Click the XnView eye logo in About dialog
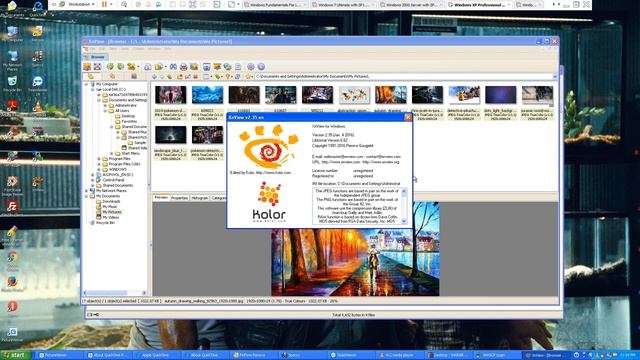The width and height of the screenshot is (640, 360). [x=268, y=147]
